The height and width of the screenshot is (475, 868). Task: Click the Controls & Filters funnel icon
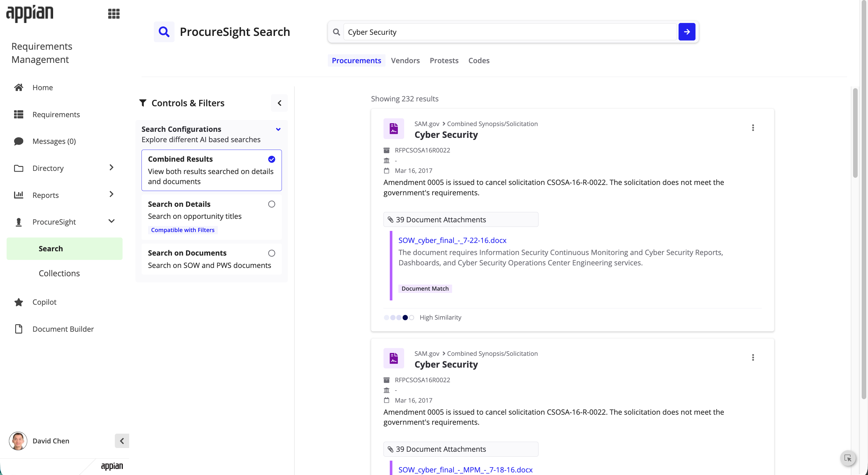point(143,103)
